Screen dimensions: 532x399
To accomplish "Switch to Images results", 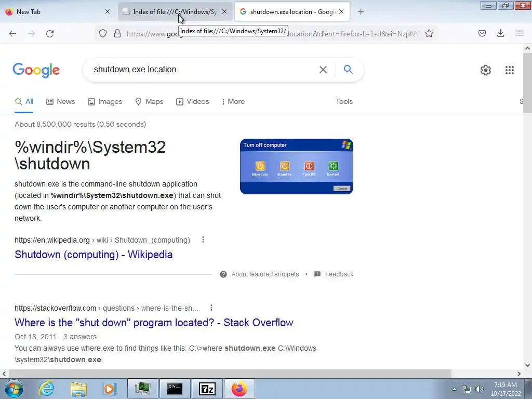I will point(105,101).
